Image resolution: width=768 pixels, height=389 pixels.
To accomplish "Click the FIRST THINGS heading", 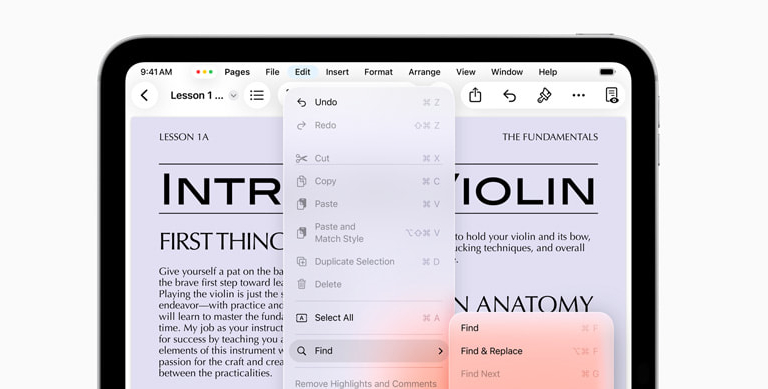I will [221, 242].
